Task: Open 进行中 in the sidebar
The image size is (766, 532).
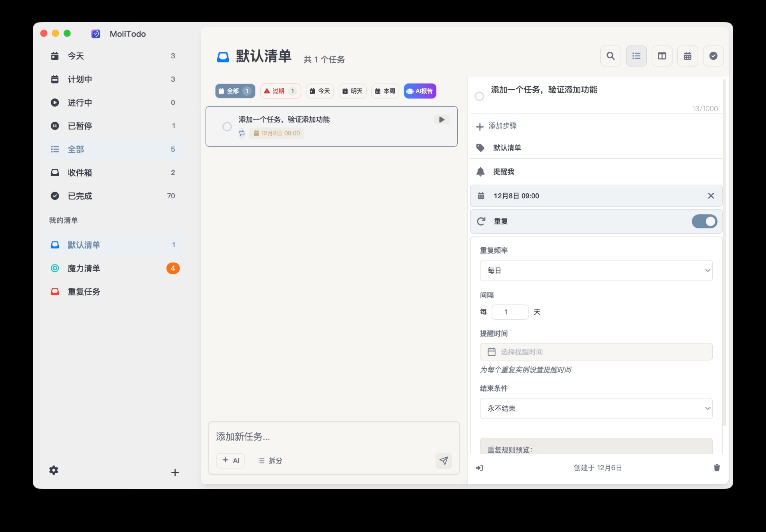Action: 114,103
